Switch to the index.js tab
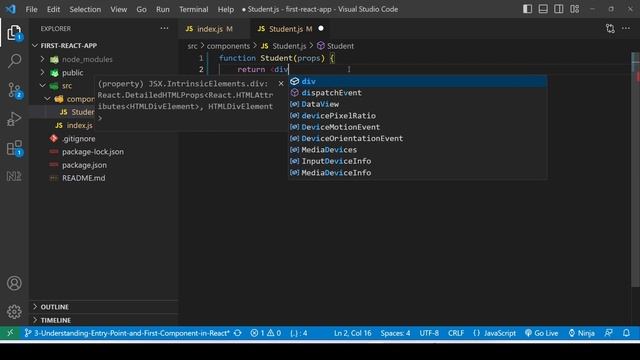Screen dimensions: 640x360 click(214, 29)
